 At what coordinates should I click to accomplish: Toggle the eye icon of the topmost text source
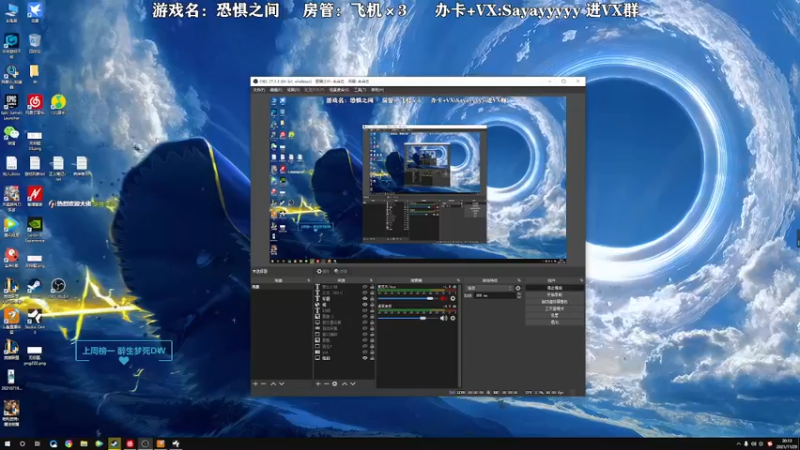tap(365, 287)
